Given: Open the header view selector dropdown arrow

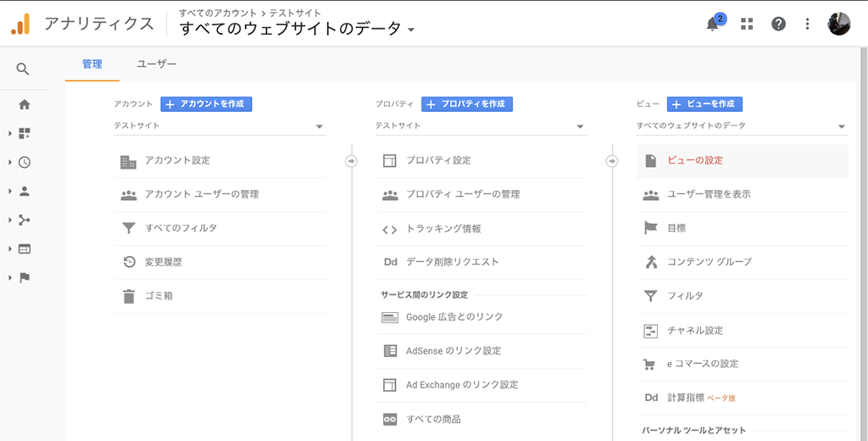Looking at the screenshot, I should tap(411, 30).
